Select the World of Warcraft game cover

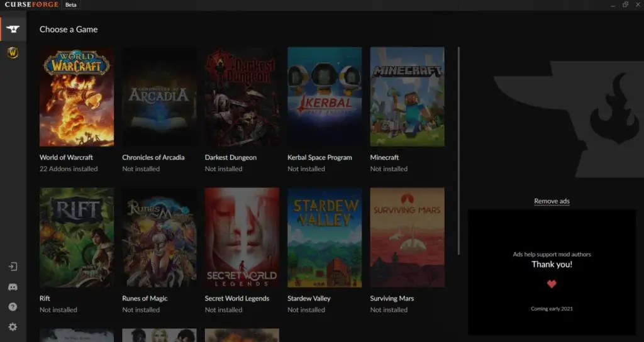77,96
